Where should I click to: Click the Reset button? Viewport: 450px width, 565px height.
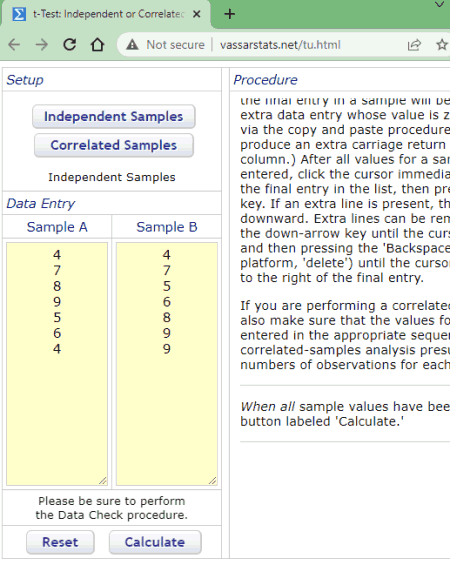click(60, 542)
